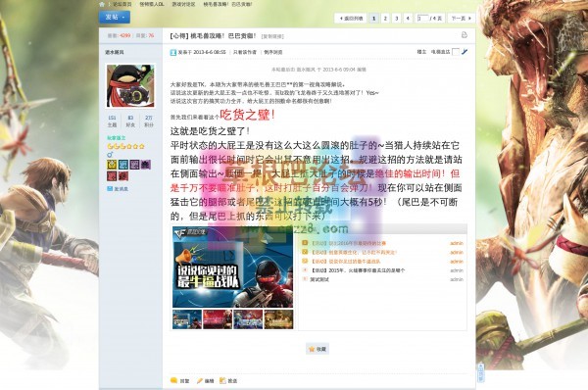
Task: Click the floor jump input box
Action: click(456, 52)
